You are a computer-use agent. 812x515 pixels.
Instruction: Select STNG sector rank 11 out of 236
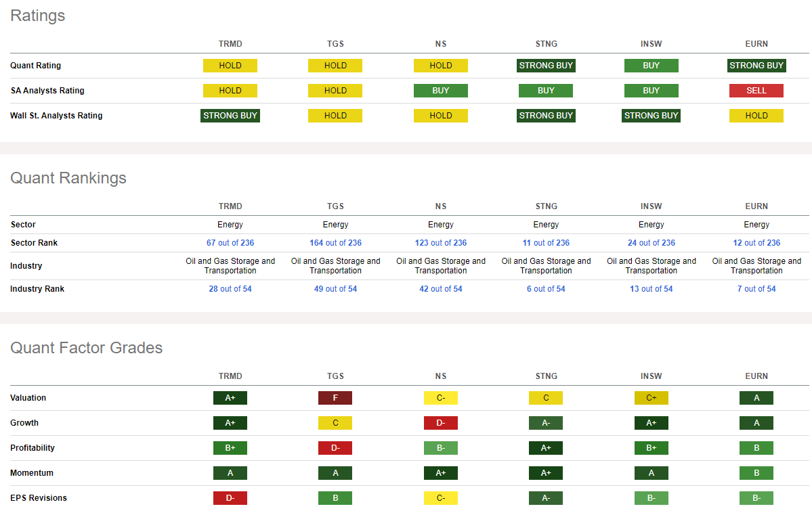(546, 243)
